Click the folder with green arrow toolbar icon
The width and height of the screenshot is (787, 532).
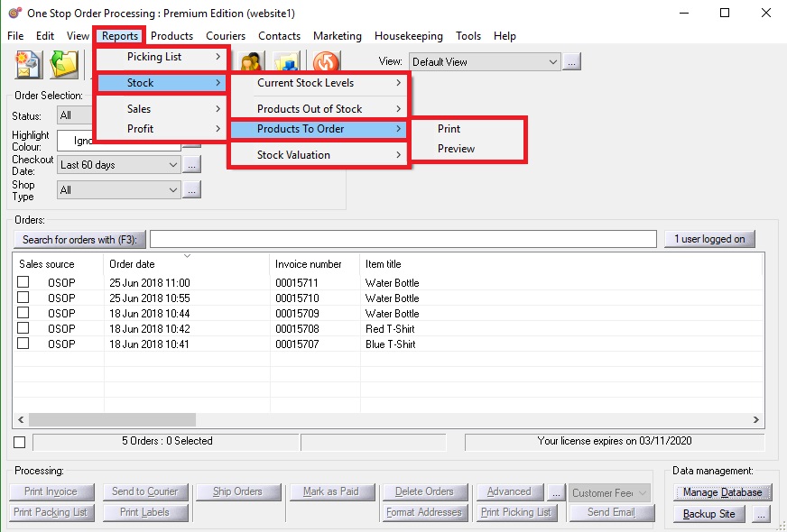(64, 65)
